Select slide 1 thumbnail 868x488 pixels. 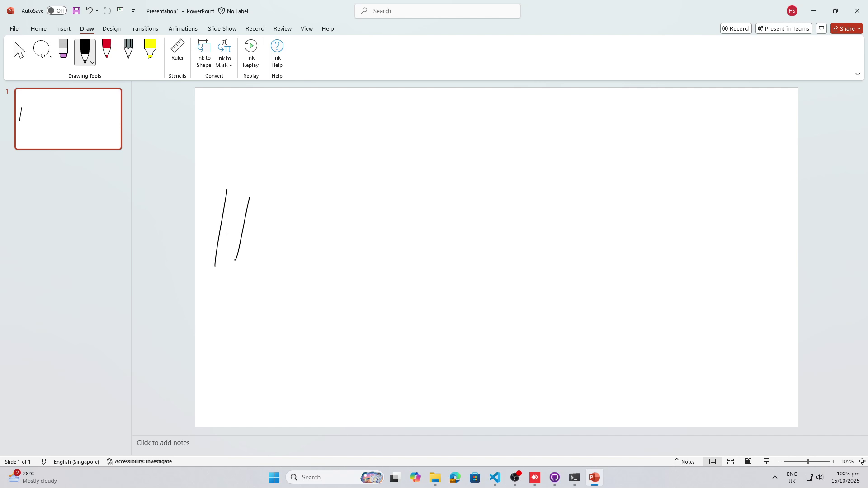tap(68, 119)
